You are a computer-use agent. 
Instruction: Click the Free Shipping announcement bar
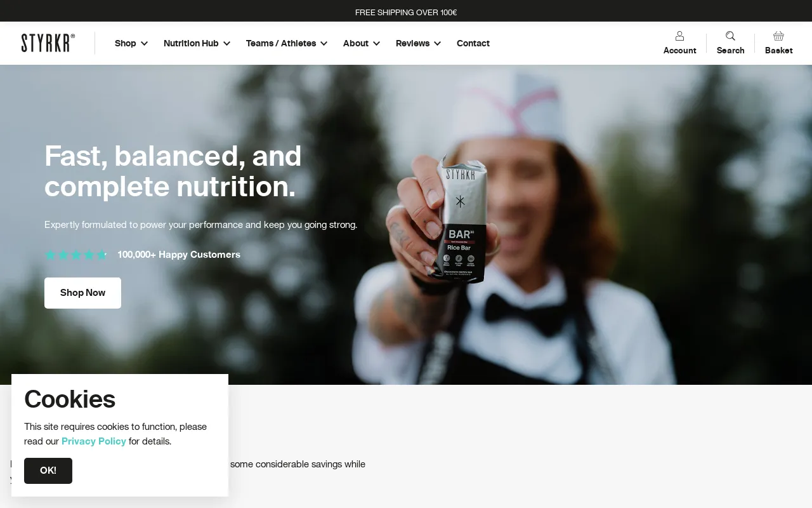click(x=406, y=11)
